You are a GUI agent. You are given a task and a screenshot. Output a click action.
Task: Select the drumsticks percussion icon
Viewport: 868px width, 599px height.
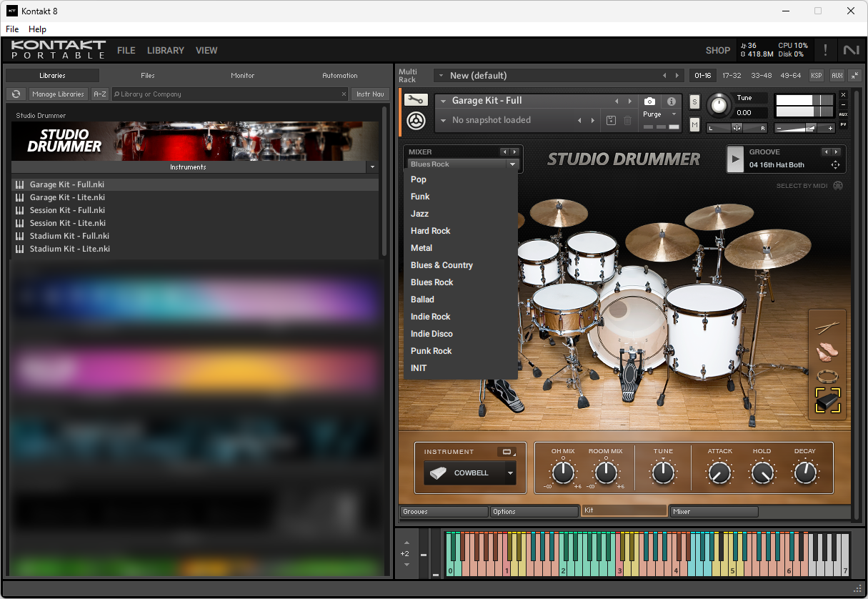click(x=827, y=328)
